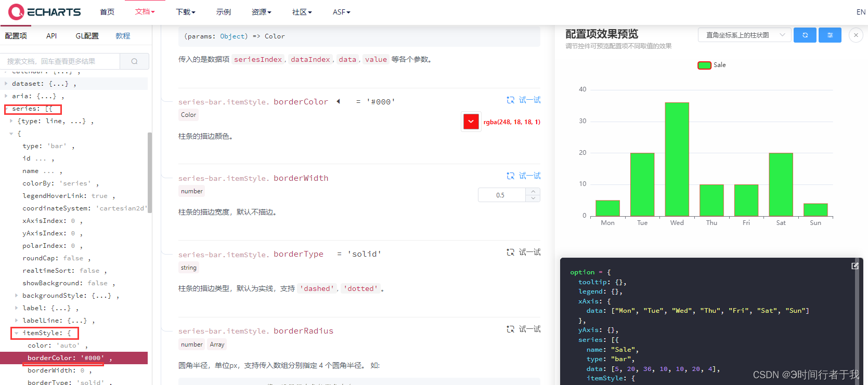This screenshot has height=385, width=868.
Task: Switch to 教程 tab
Action: click(123, 36)
